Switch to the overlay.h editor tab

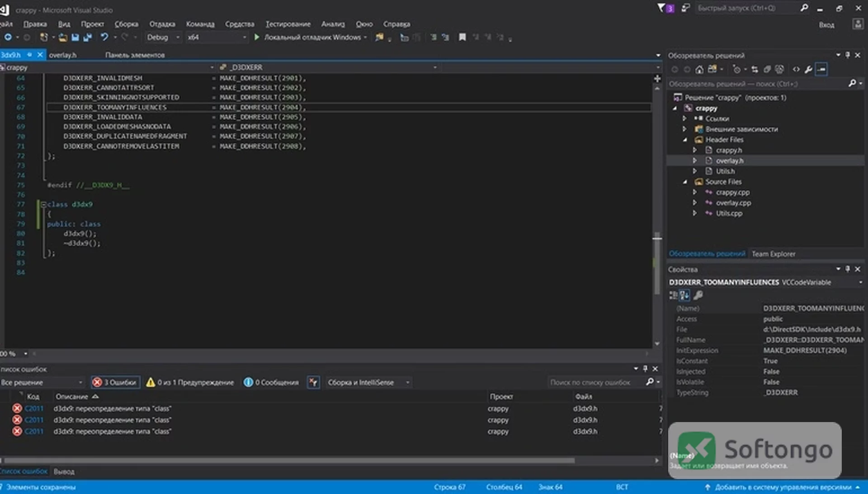[x=62, y=55]
